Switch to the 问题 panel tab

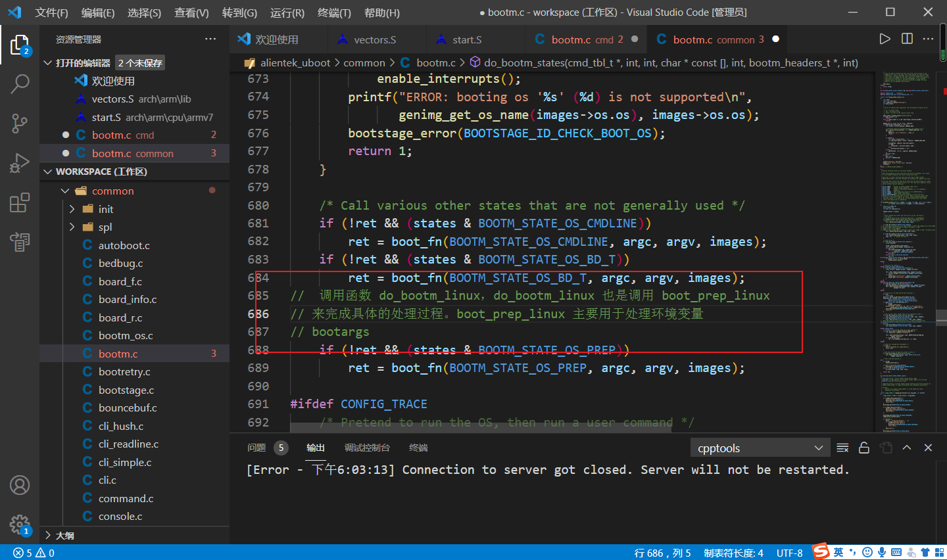click(256, 448)
